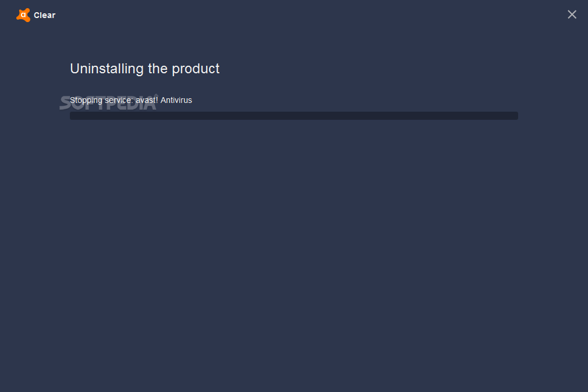588x392 pixels.
Task: Click the word service in status text
Action: [119, 100]
